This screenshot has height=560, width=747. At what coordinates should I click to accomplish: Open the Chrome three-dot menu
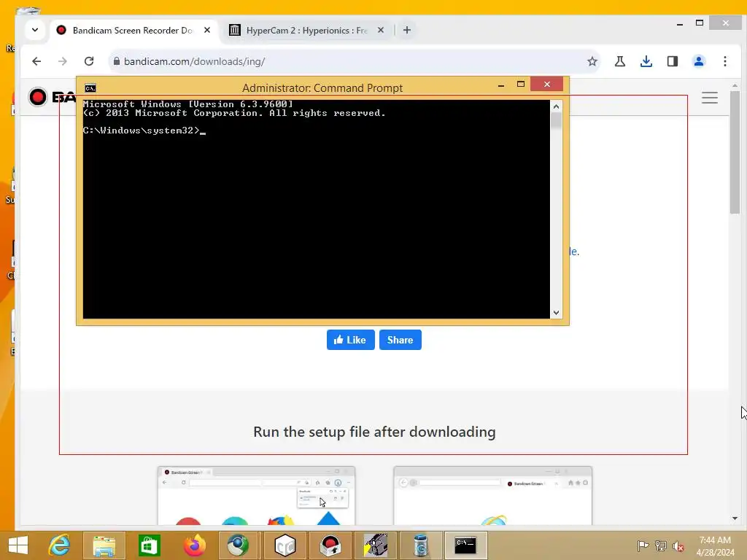click(725, 61)
